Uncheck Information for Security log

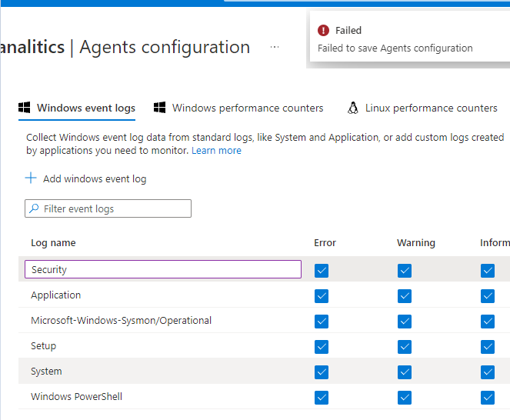click(x=488, y=271)
